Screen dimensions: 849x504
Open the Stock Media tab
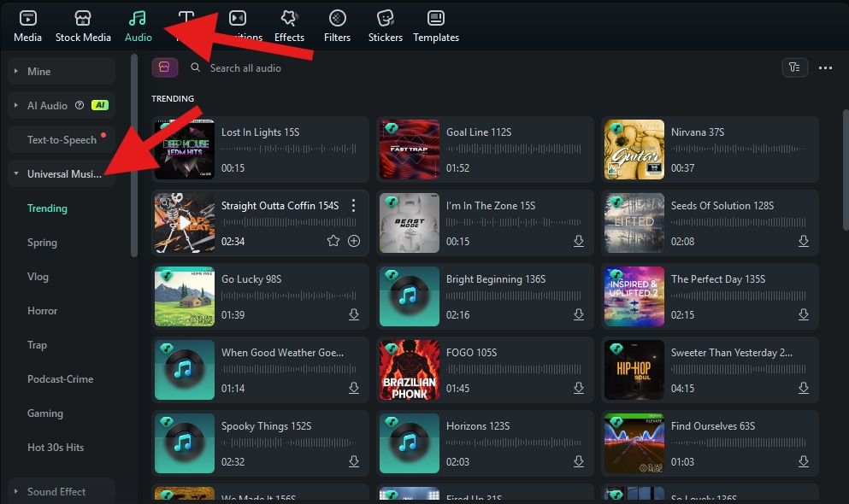click(x=83, y=26)
